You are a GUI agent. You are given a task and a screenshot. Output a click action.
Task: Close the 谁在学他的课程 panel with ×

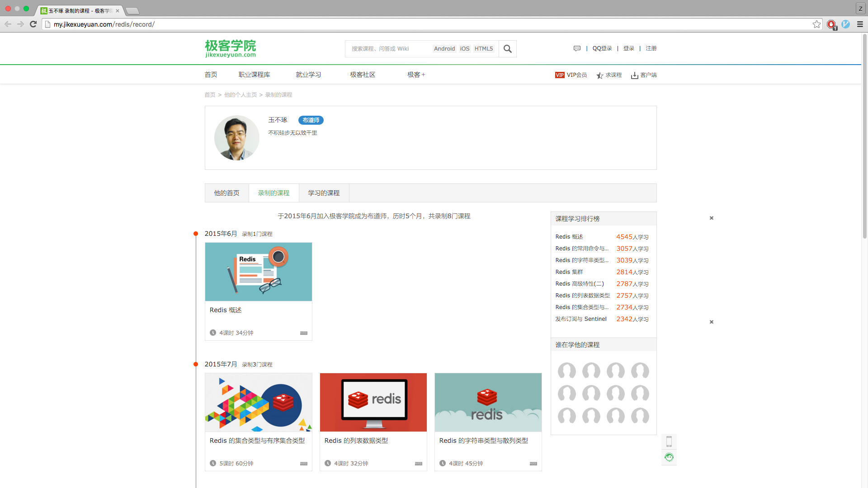pyautogui.click(x=711, y=322)
